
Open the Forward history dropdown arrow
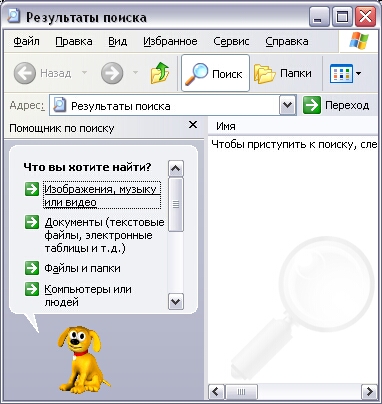click(135, 72)
